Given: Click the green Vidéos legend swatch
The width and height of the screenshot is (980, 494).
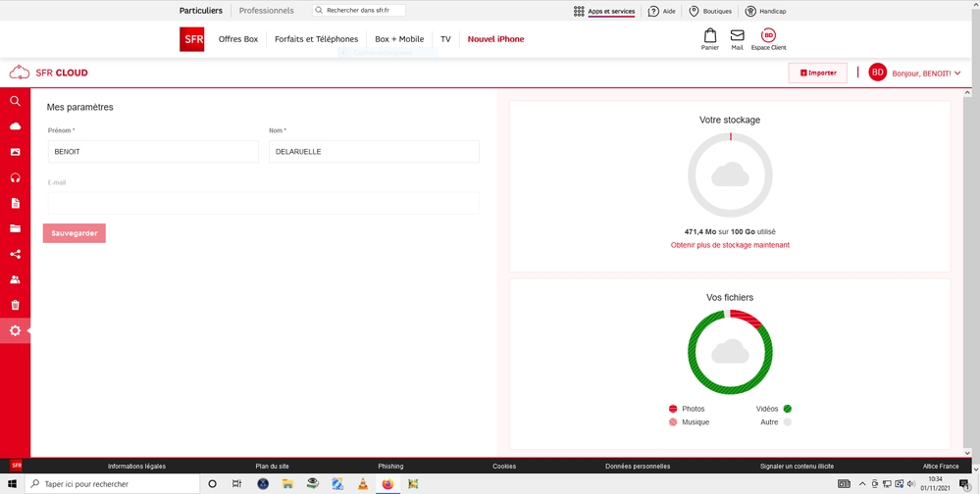Looking at the screenshot, I should tap(787, 409).
